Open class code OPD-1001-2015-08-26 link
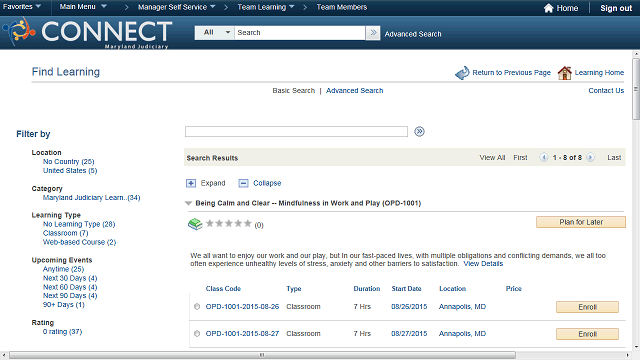 tap(242, 307)
